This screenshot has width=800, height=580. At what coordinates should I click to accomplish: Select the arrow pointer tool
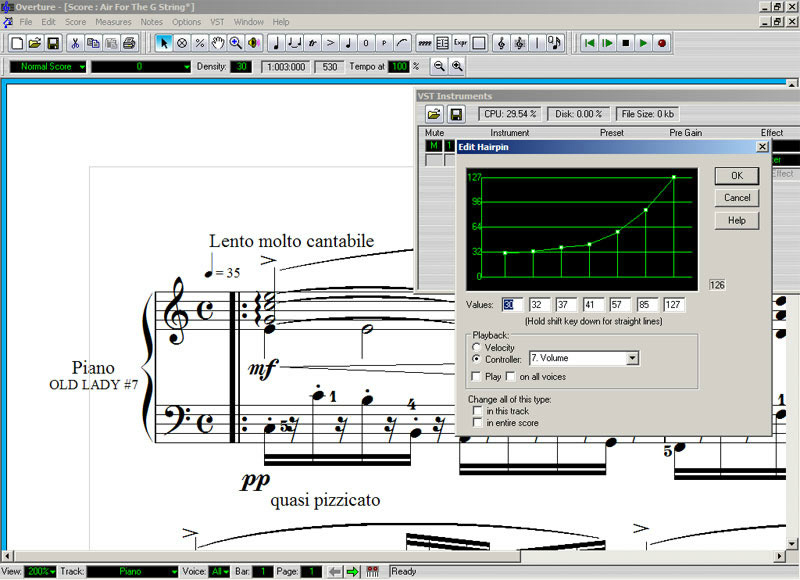tap(164, 43)
